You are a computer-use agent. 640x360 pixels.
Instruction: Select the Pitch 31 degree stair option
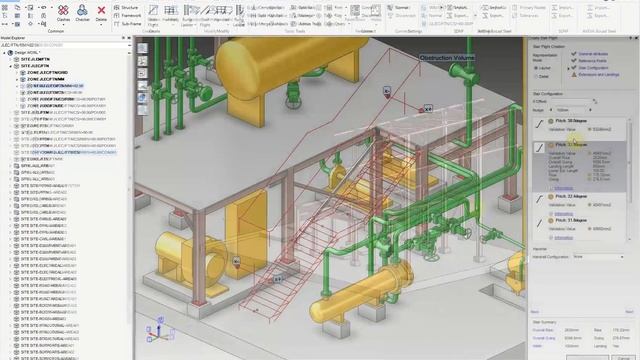(579, 229)
